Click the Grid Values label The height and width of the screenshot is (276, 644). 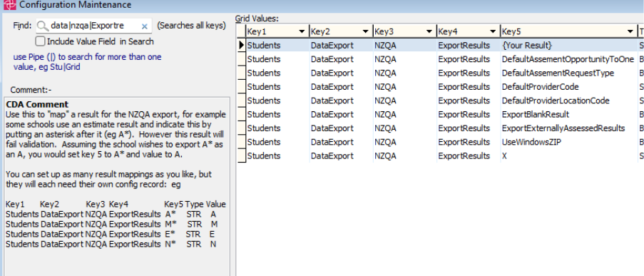(x=257, y=19)
